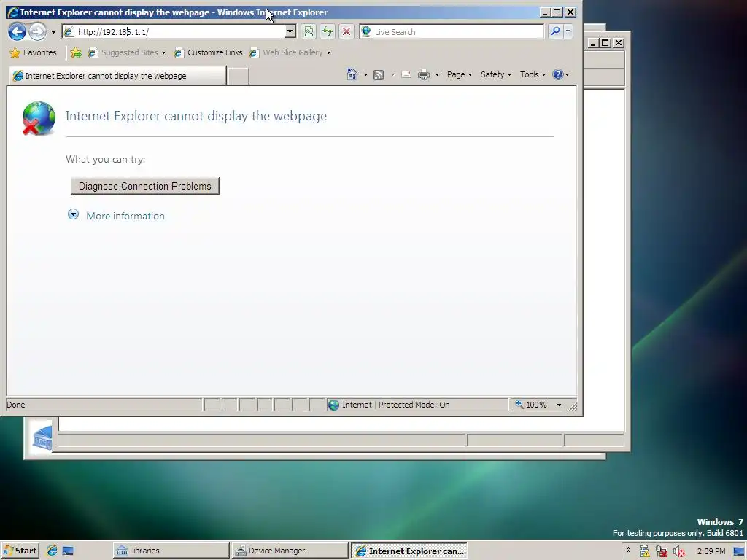Open the Page menu
The width and height of the screenshot is (747, 560).
(460, 75)
